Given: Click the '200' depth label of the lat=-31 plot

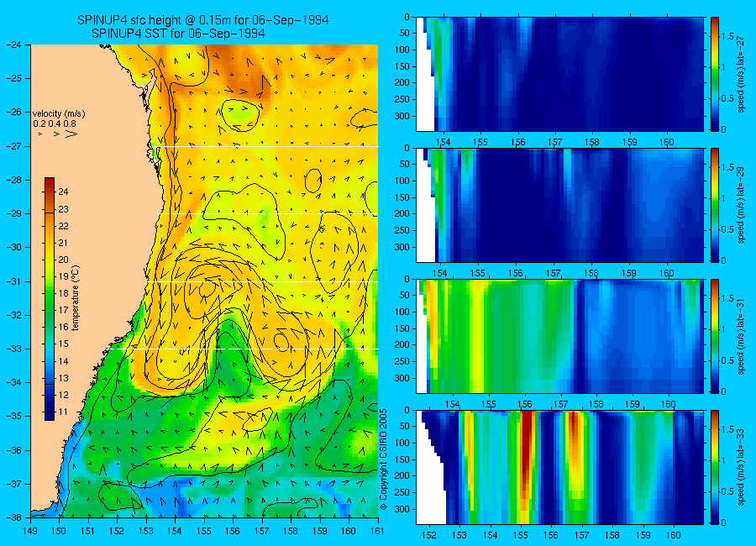Looking at the screenshot, I should tap(402, 345).
